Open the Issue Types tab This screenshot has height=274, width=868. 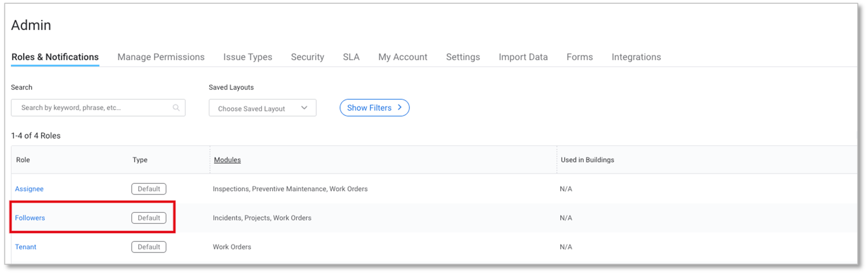248,57
